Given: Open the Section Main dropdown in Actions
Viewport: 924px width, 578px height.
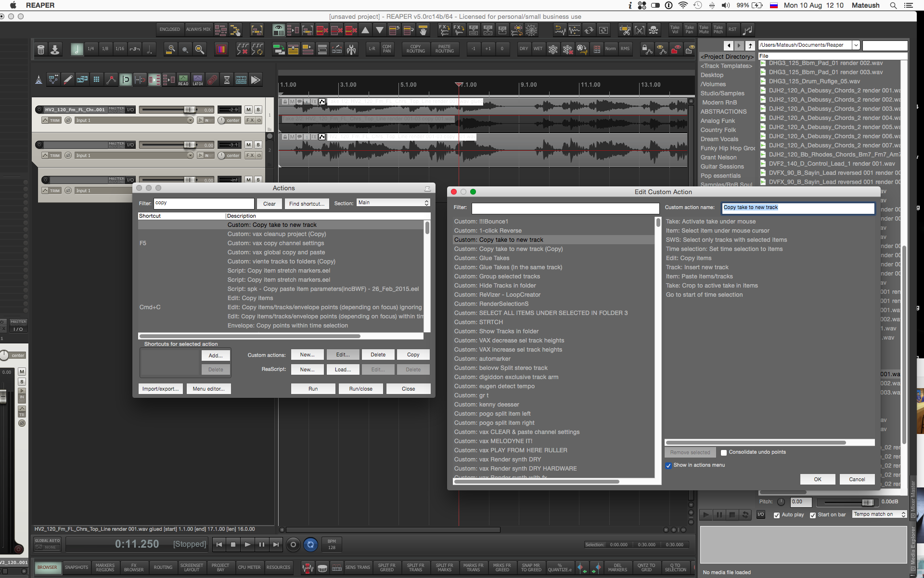Looking at the screenshot, I should point(393,203).
